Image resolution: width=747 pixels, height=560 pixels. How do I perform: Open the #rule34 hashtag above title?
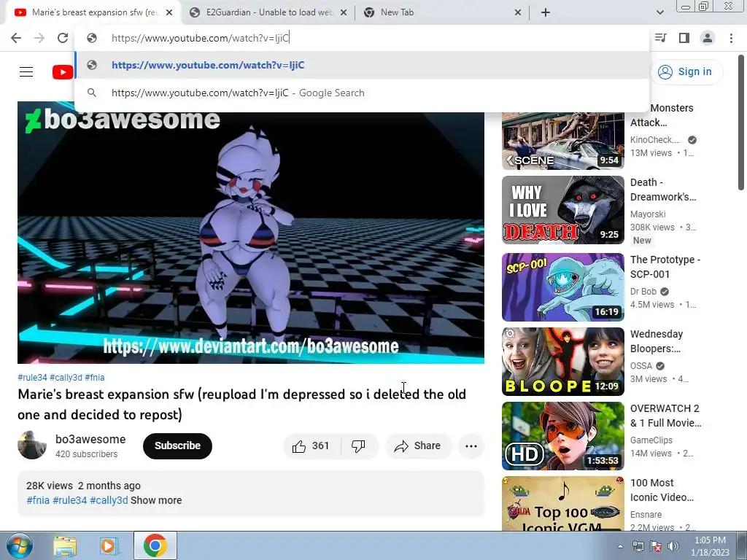(32, 378)
